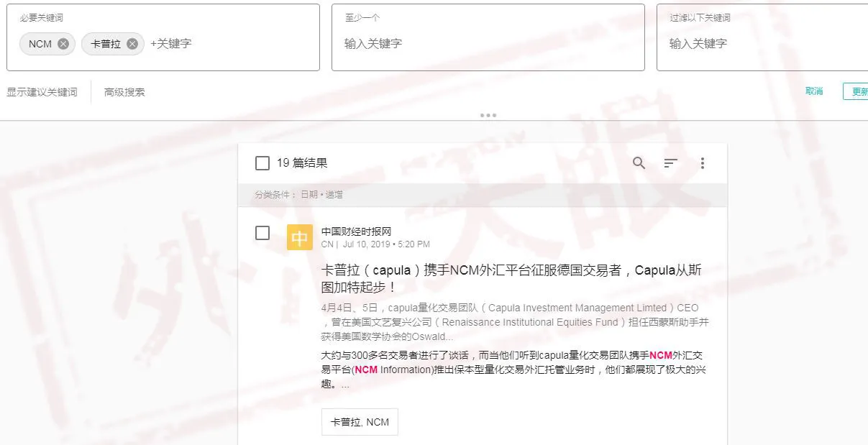The width and height of the screenshot is (868, 445).
Task: Click the sort condition 日期 • 递增 bar
Action: click(483, 195)
